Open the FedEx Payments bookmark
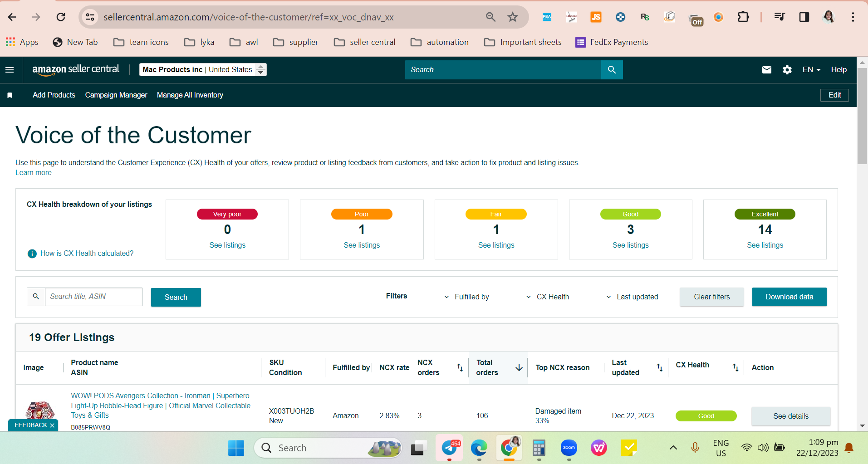The image size is (868, 464). tap(612, 42)
